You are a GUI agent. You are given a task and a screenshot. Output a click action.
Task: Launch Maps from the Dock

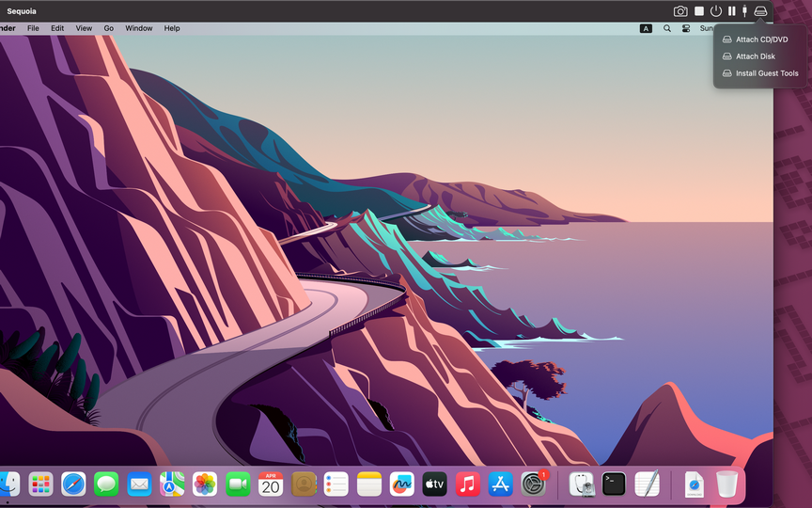172,484
